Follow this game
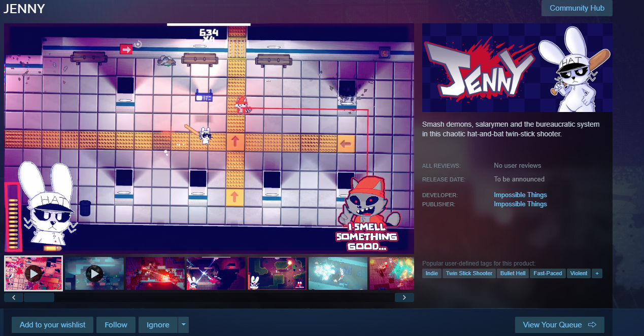Screen dimensions: 644x336 tap(116, 325)
